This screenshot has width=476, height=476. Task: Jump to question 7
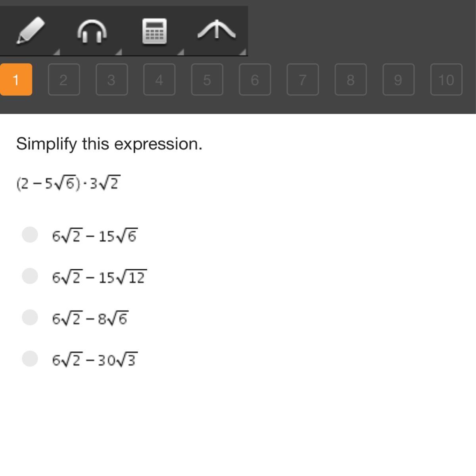(303, 80)
